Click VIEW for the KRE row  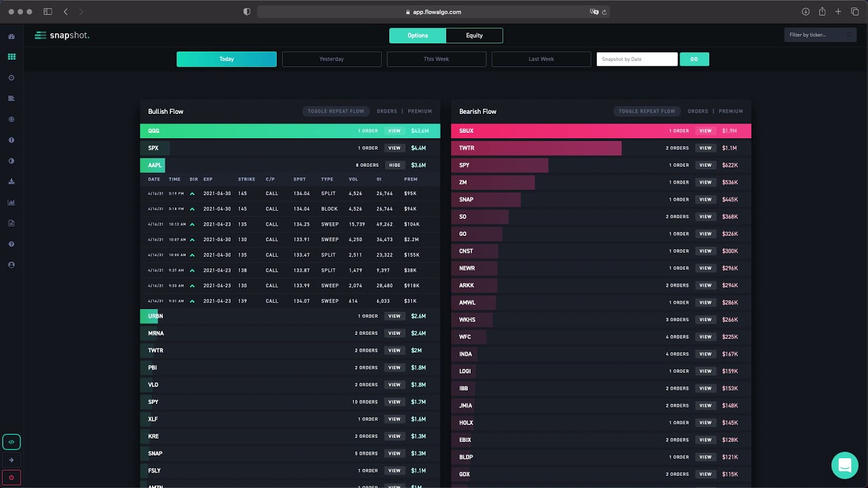[395, 436]
